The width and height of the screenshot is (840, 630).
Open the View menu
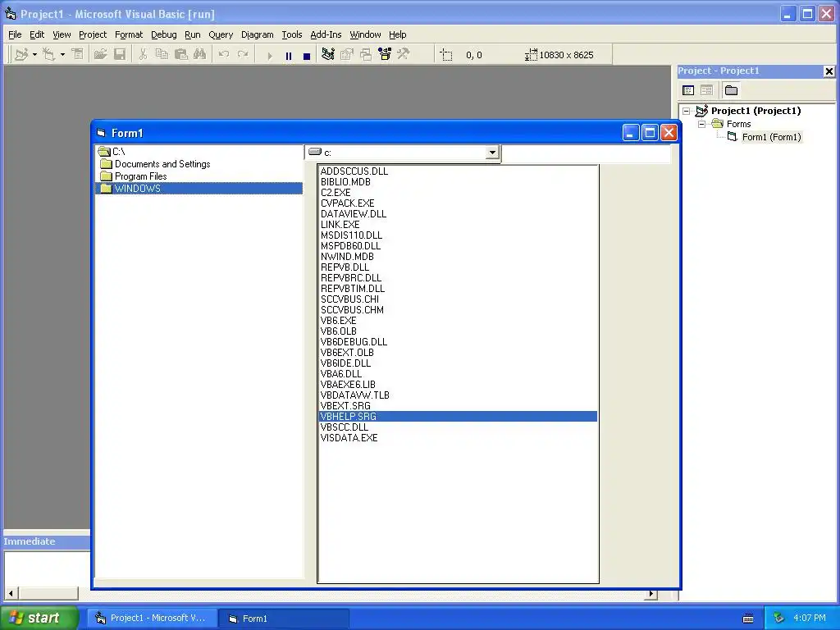tap(62, 34)
